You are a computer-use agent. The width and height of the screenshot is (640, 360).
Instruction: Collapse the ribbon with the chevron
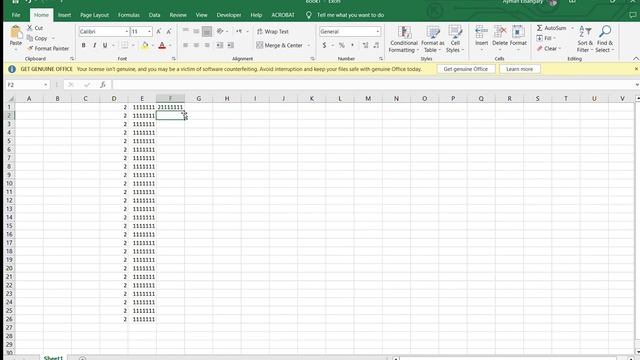click(x=636, y=59)
